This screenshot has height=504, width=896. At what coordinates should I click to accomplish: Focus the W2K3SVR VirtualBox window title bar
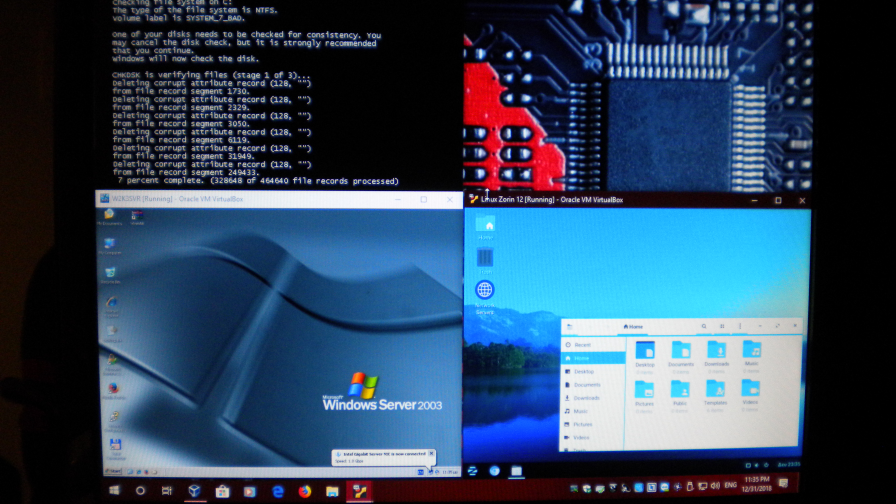[x=279, y=199]
